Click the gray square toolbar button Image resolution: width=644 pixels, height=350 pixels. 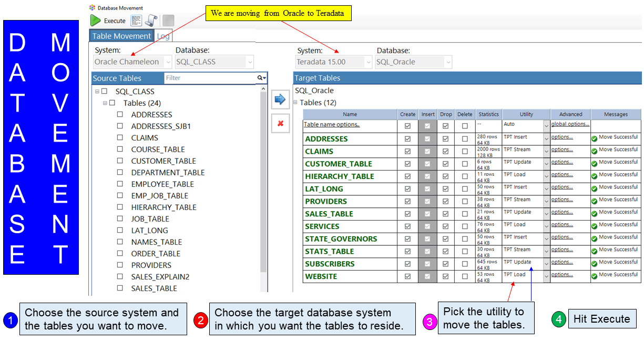click(168, 21)
